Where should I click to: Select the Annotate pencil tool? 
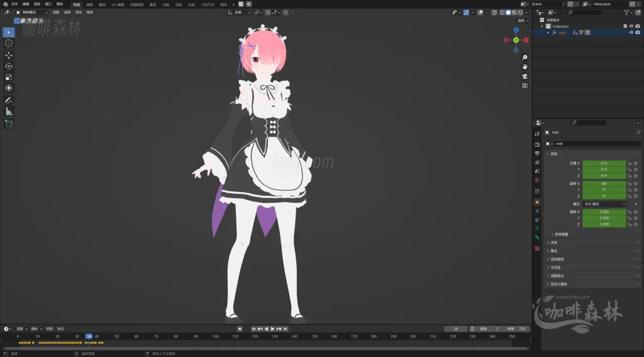click(x=9, y=100)
